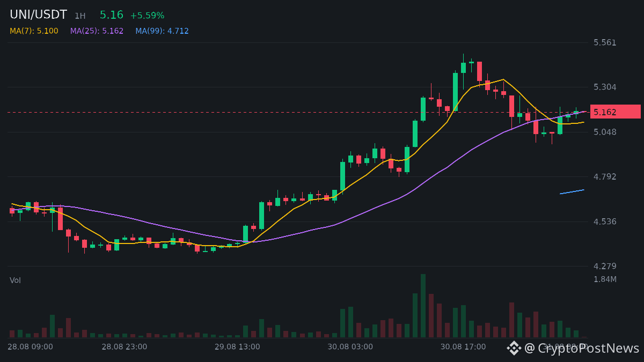The width and height of the screenshot is (644, 362).
Task: Click the 28.08 09:00 time label
Action: [30, 346]
